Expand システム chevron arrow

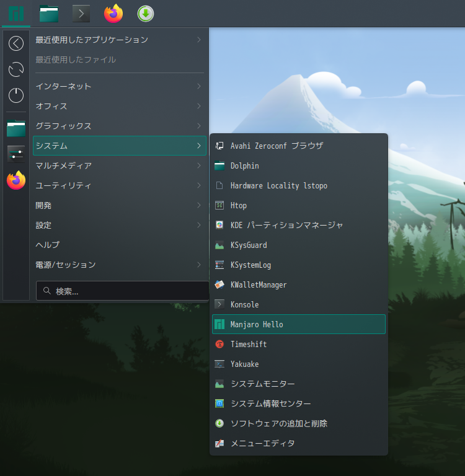click(199, 146)
